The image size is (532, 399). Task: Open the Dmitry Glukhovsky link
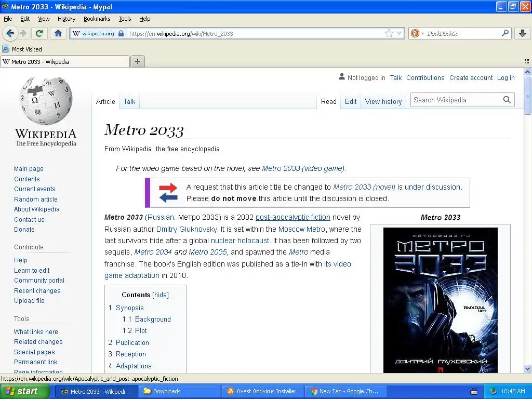coord(187,229)
